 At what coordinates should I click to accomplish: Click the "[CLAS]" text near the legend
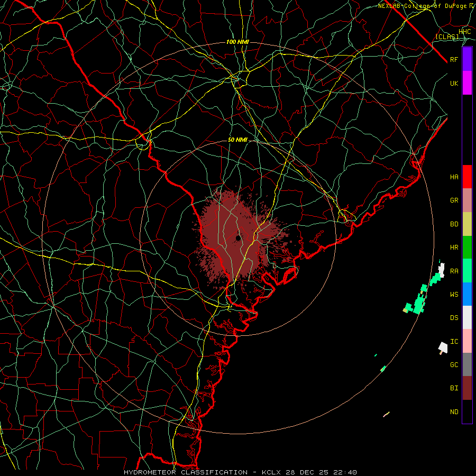tap(447, 36)
